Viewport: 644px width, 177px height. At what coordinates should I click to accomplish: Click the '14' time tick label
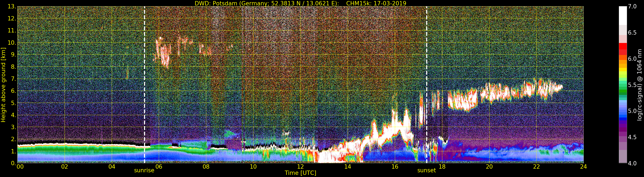tap(347, 166)
